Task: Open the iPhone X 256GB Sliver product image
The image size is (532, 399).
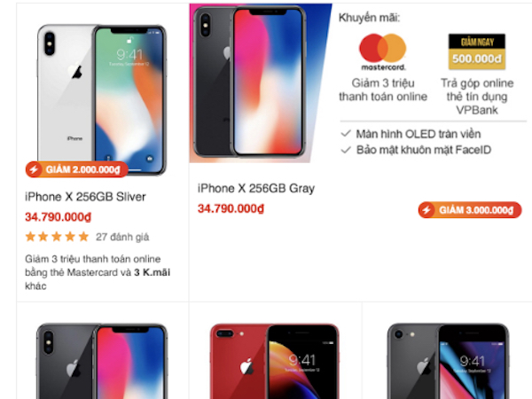Action: (102, 99)
